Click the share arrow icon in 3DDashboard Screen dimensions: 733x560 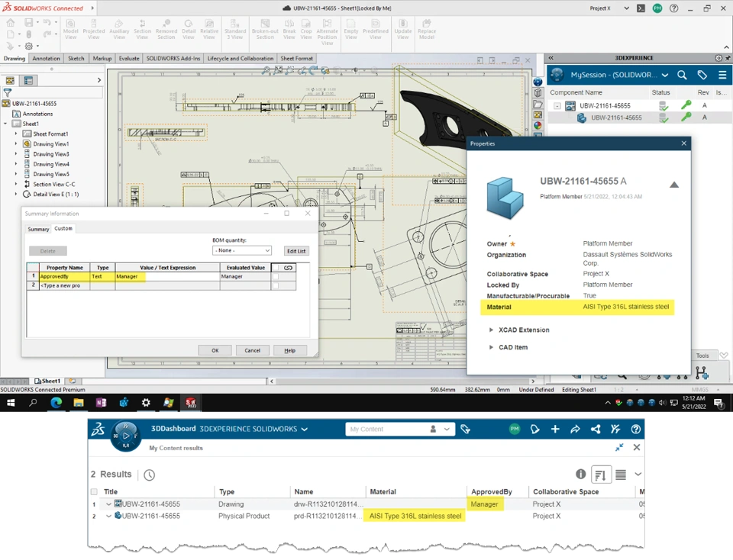[x=575, y=429]
